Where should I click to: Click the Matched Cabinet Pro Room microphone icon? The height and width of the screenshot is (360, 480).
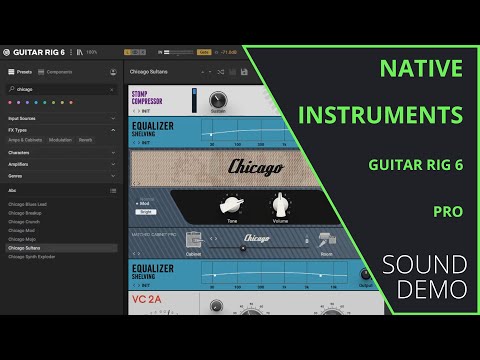pyautogui.click(x=327, y=240)
